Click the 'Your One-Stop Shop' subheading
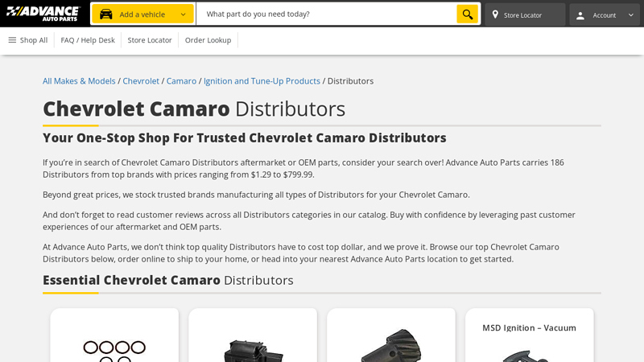The height and width of the screenshot is (362, 644). point(245,138)
